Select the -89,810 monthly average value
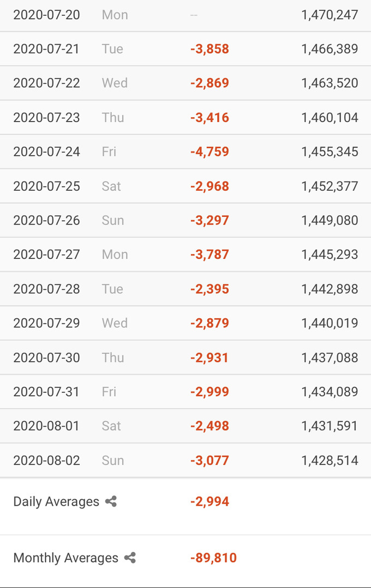 pyautogui.click(x=213, y=558)
